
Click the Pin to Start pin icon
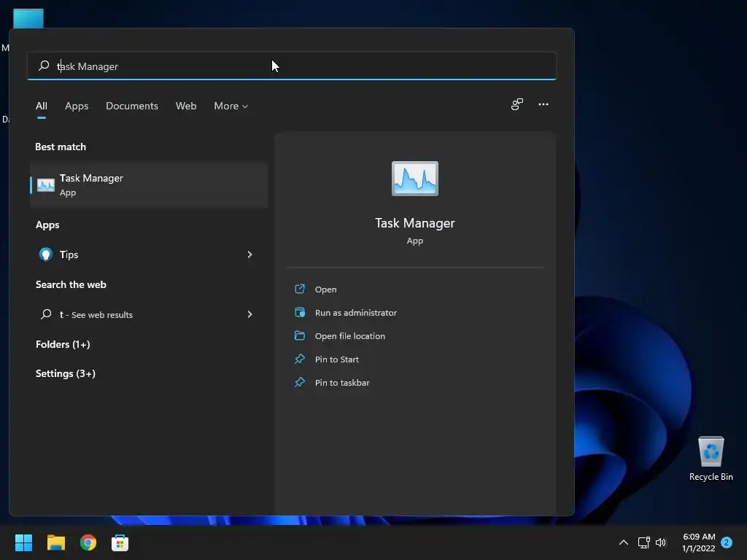[x=300, y=359]
